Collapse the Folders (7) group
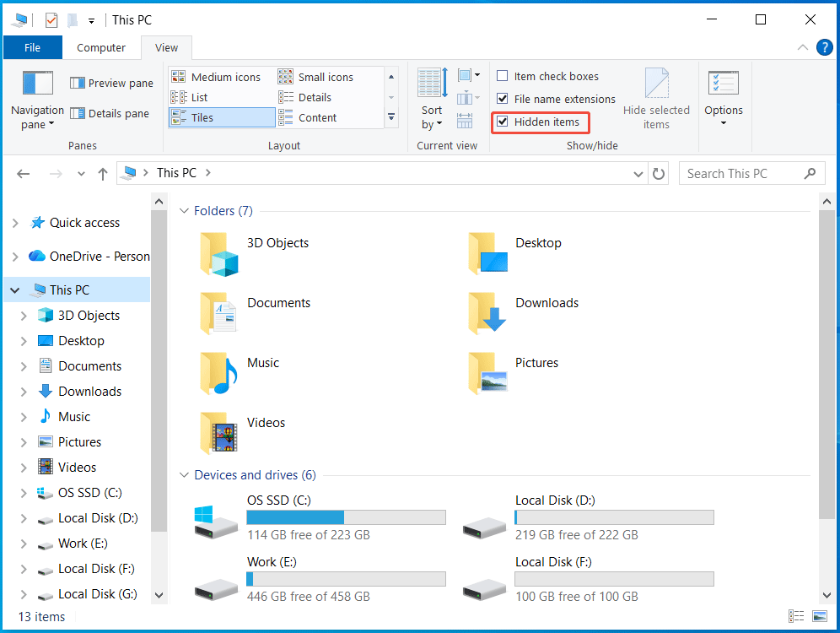Screen dimensions: 840x633 click(184, 211)
